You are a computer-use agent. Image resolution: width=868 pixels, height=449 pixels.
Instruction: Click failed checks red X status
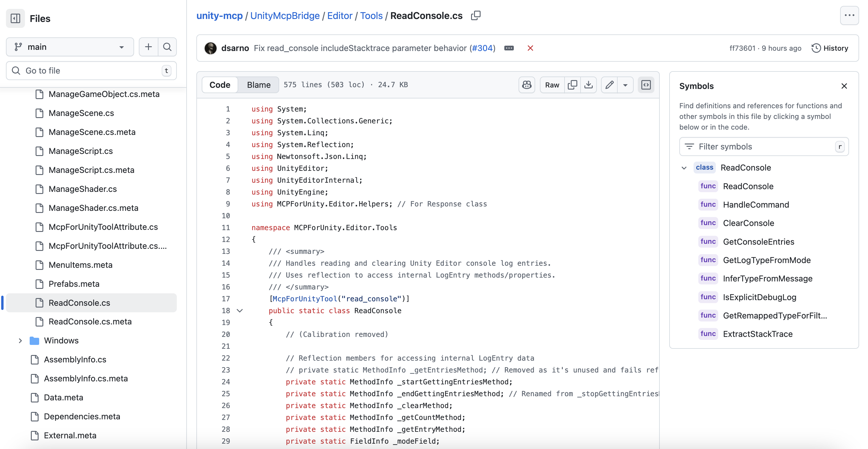click(530, 48)
